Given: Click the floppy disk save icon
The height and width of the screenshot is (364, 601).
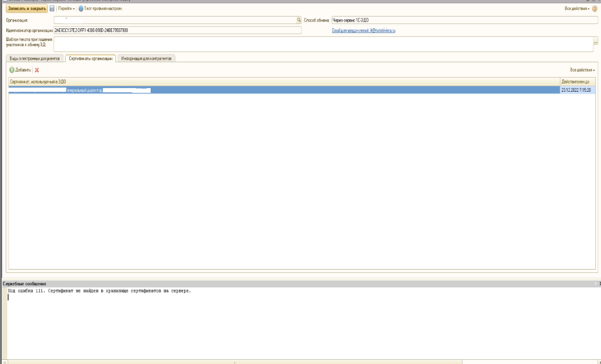Looking at the screenshot, I should [x=52, y=9].
